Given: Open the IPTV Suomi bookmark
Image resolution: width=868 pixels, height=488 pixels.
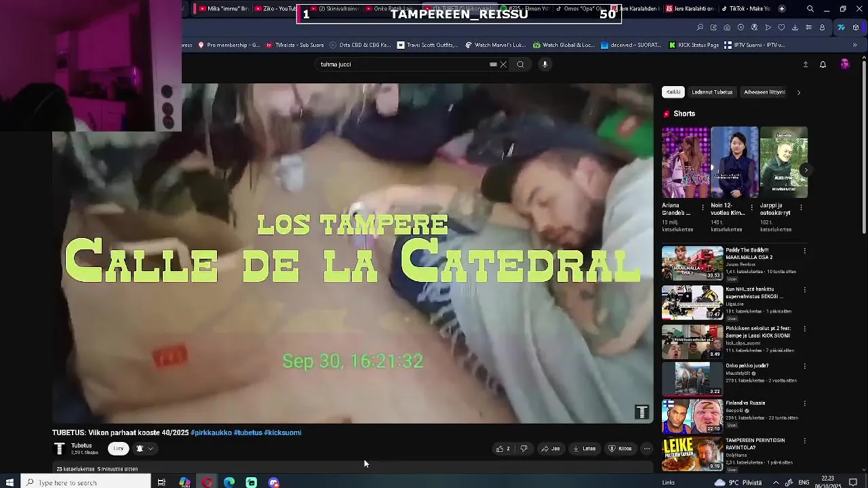Looking at the screenshot, I should pos(754,45).
